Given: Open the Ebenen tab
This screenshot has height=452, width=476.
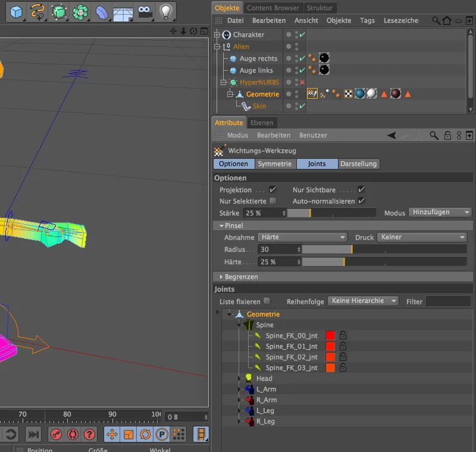Looking at the screenshot, I should (x=262, y=123).
